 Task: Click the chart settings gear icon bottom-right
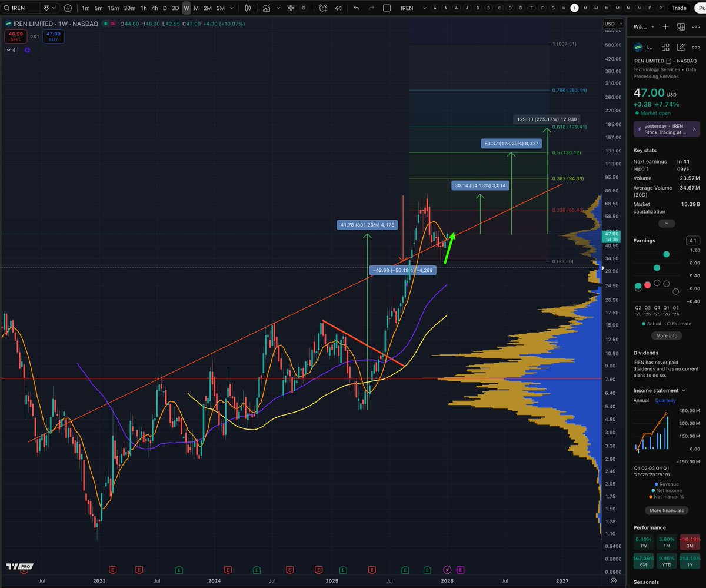pyautogui.click(x=614, y=581)
